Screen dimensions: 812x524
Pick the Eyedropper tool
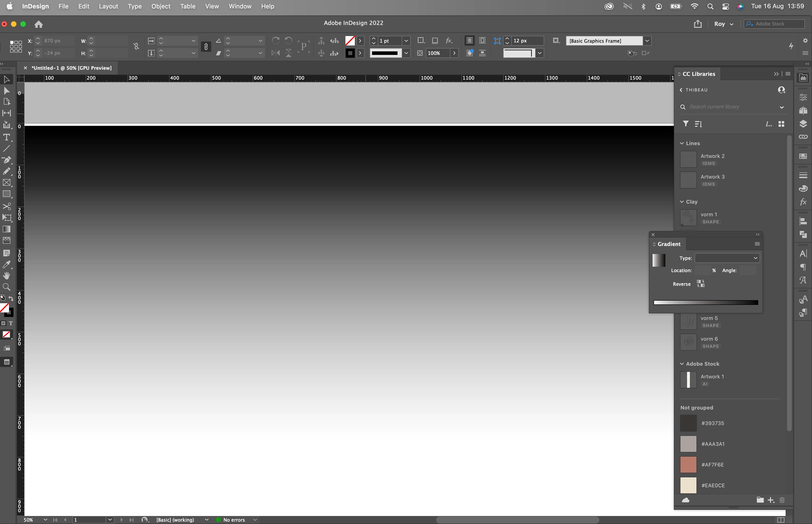tap(6, 264)
